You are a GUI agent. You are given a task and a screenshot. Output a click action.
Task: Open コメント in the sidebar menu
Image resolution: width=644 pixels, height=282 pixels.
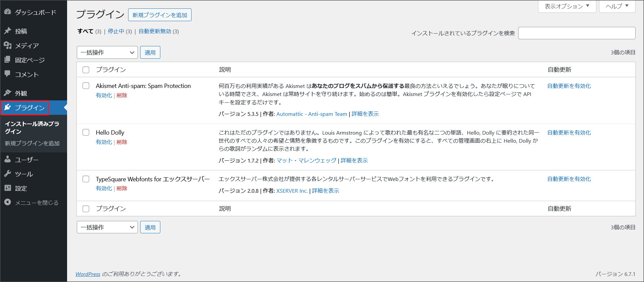pos(27,75)
